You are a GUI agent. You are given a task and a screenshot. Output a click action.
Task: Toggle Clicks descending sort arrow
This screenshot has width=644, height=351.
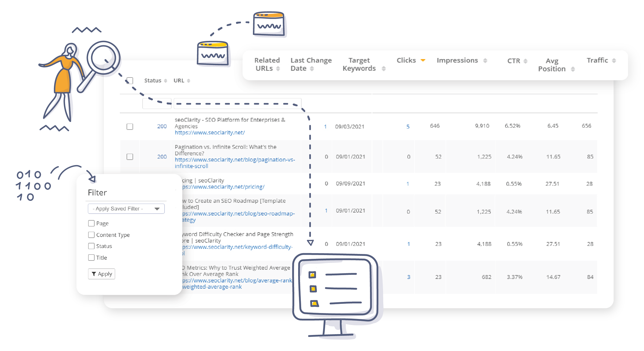coord(423,60)
